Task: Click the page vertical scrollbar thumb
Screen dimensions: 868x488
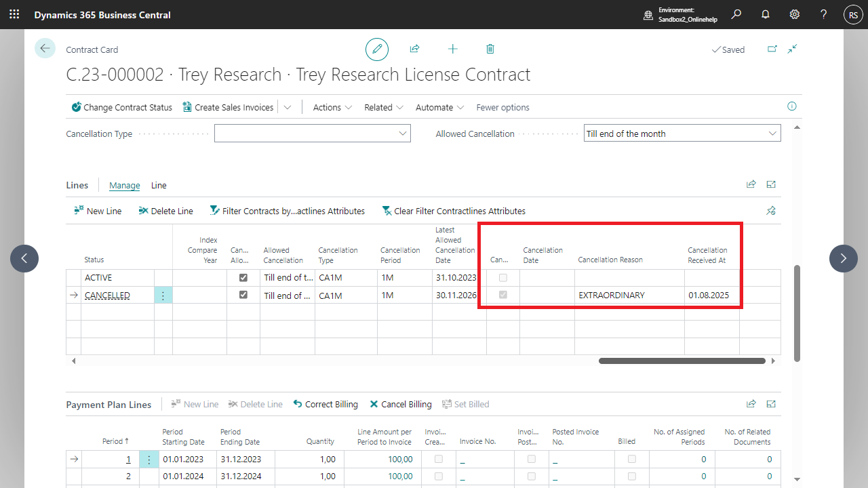Action: [797, 313]
